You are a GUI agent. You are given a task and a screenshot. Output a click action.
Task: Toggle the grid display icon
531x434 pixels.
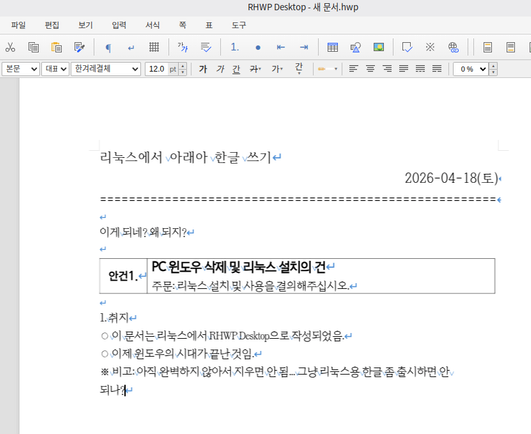154,47
